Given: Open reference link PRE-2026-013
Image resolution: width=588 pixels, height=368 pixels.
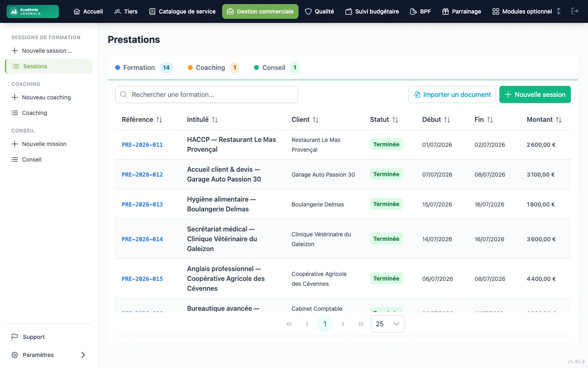Looking at the screenshot, I should pos(142,204).
